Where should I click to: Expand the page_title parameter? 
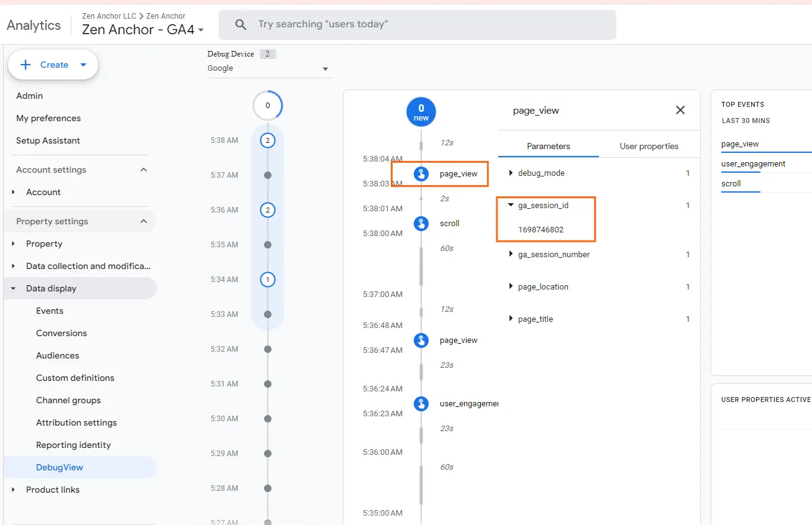[511, 319]
